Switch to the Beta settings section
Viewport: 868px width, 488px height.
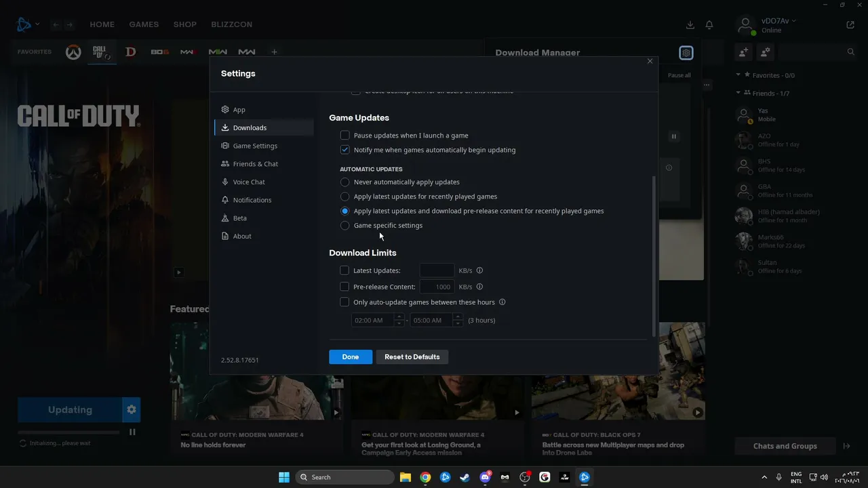tap(264, 218)
